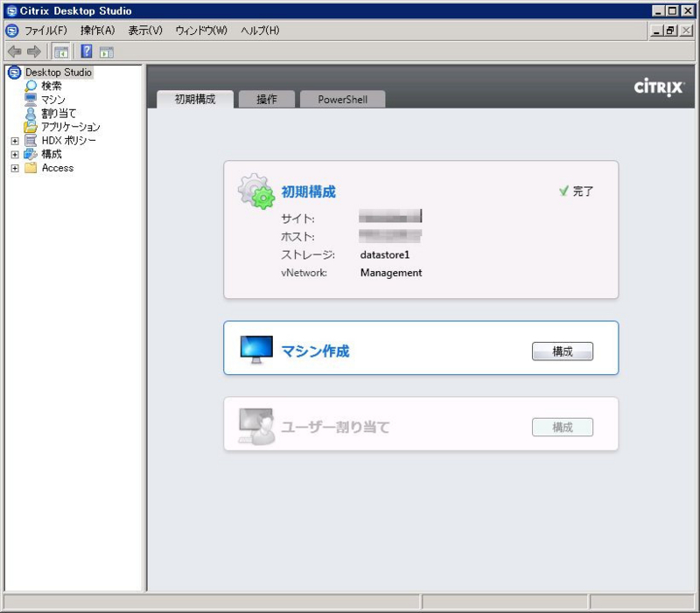Open the 操作 tab

pyautogui.click(x=266, y=99)
